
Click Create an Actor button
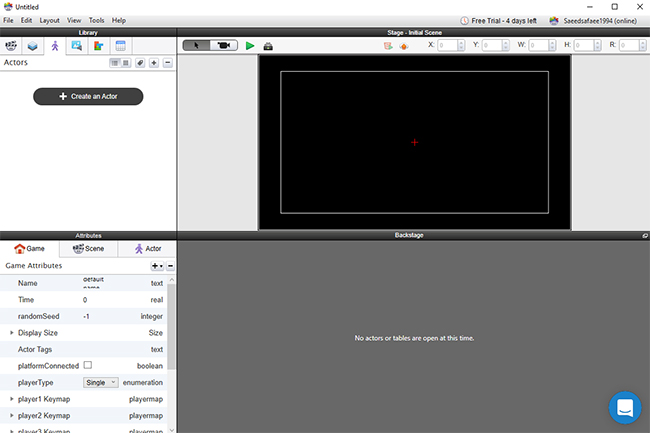point(88,96)
